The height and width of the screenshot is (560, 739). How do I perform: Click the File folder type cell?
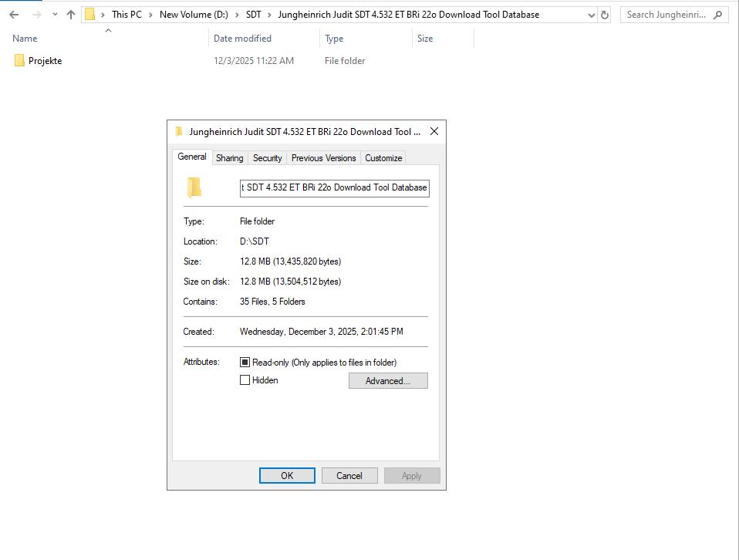(x=345, y=61)
